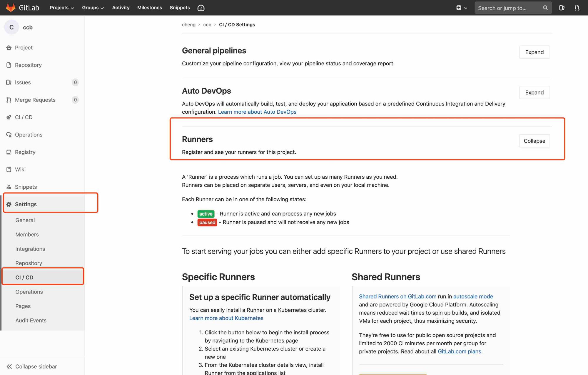Click the Operations sidebar icon
The image size is (588, 375).
coord(9,135)
